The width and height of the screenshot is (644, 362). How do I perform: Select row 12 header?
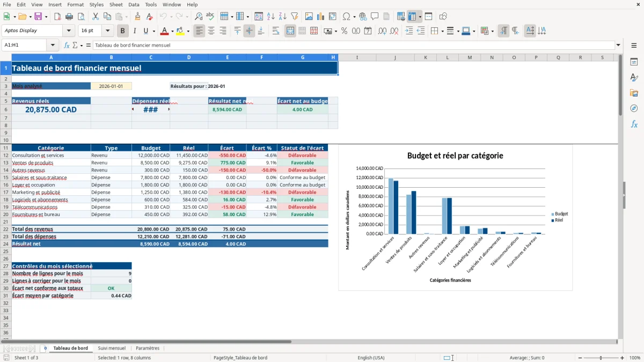tap(6, 156)
